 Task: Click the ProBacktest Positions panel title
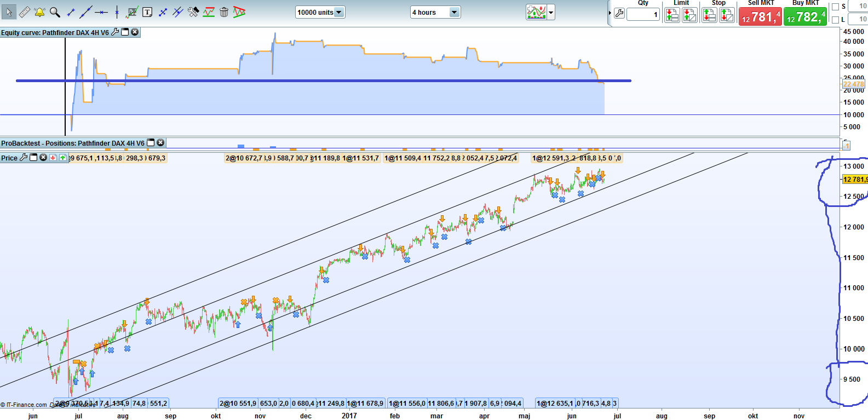pos(73,143)
